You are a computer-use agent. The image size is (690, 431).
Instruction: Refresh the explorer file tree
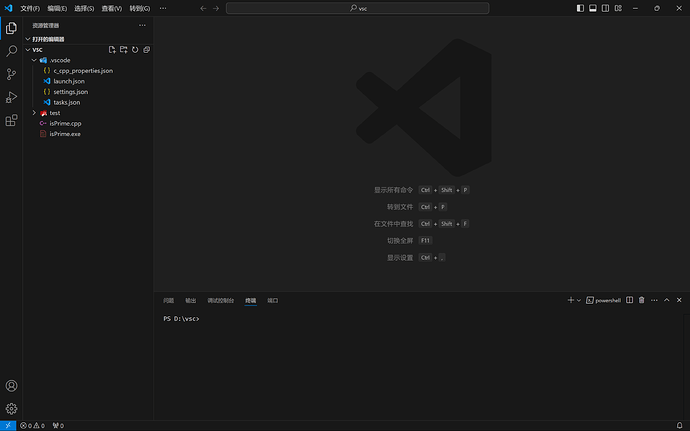point(135,50)
